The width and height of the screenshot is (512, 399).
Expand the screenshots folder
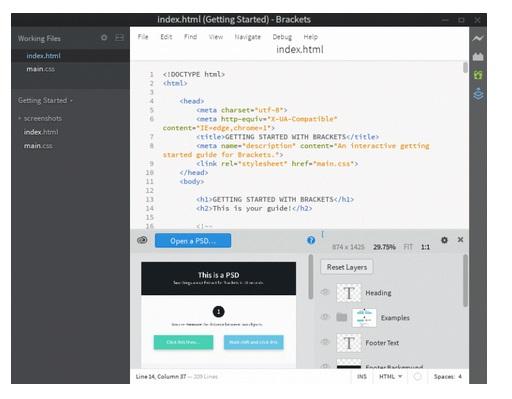(x=20, y=118)
